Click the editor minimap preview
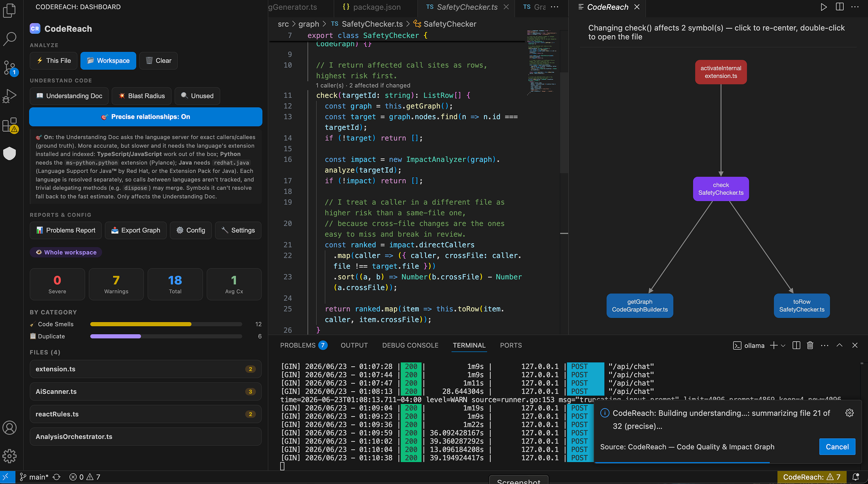The height and width of the screenshot is (484, 868). tap(542, 62)
